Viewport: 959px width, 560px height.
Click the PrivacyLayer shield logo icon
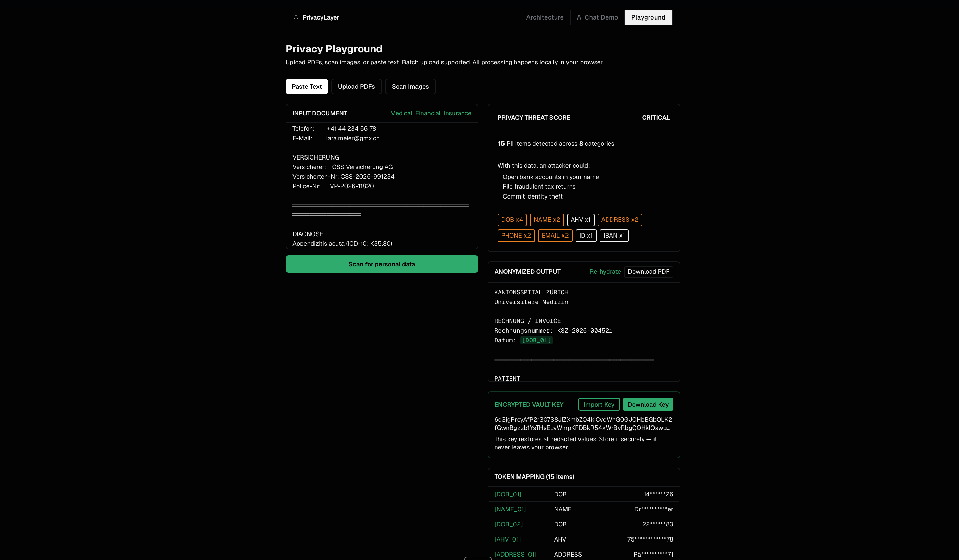[296, 17]
